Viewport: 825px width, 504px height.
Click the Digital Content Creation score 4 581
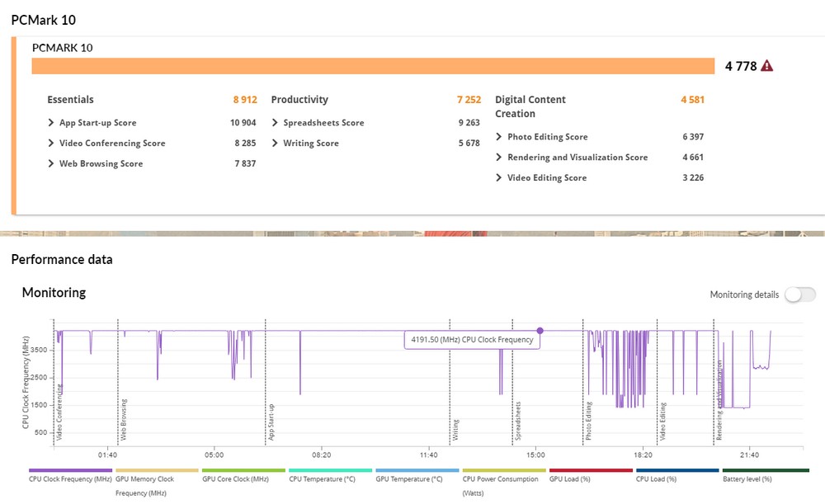pyautogui.click(x=692, y=100)
